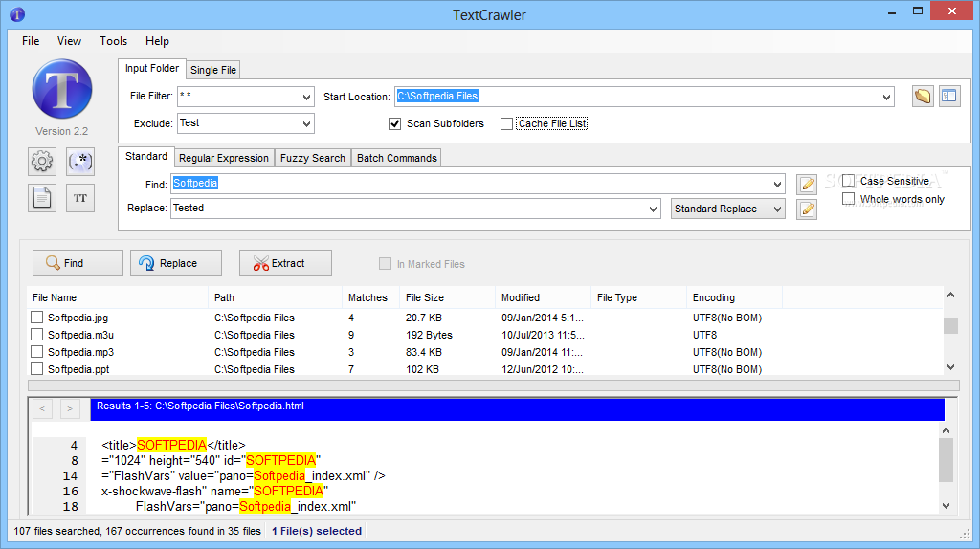Sort by File Size column header
This screenshot has height=549, width=980.
pos(448,297)
